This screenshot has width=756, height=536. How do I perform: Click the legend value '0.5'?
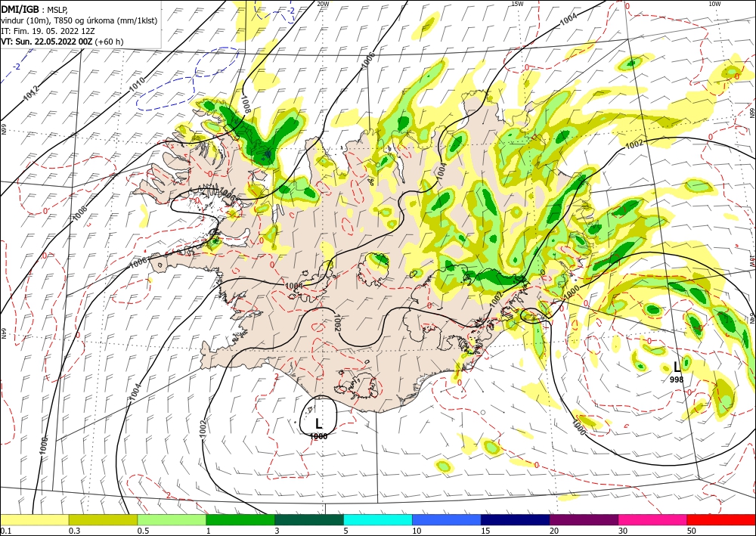tap(143, 531)
